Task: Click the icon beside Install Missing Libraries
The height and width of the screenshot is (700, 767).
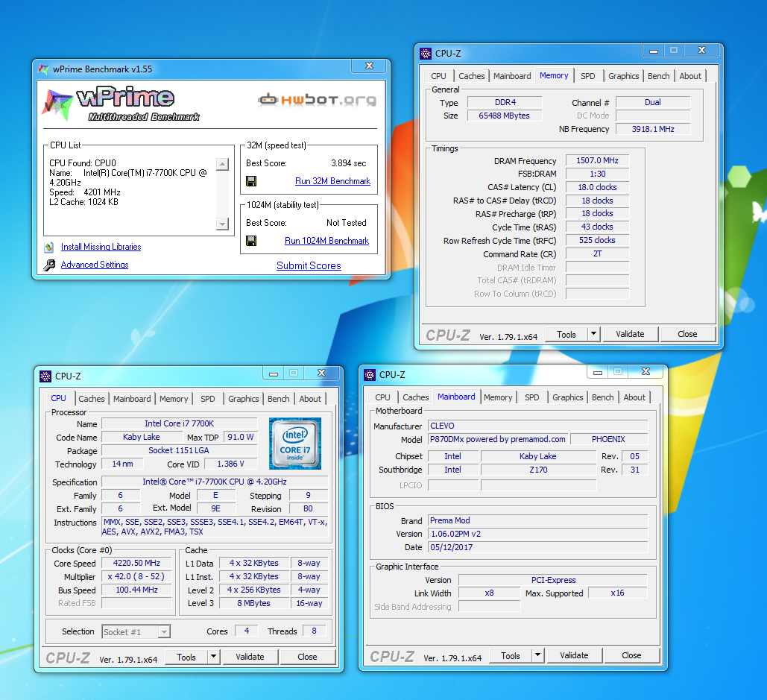Action: (49, 247)
